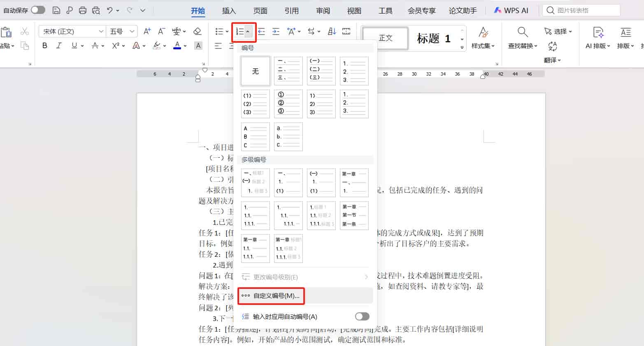Click the save document icon

(56, 10)
